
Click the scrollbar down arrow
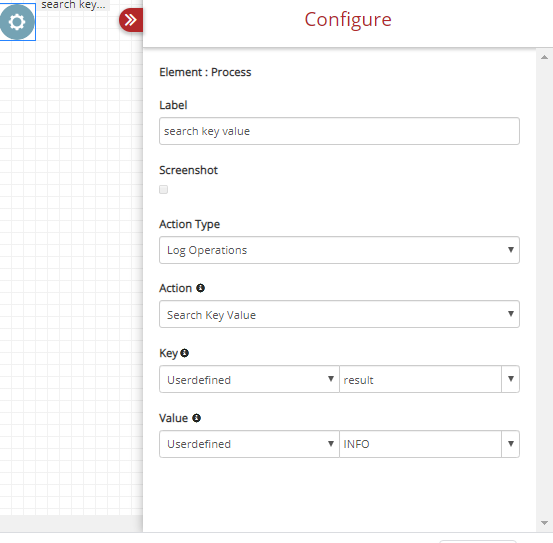click(544, 523)
